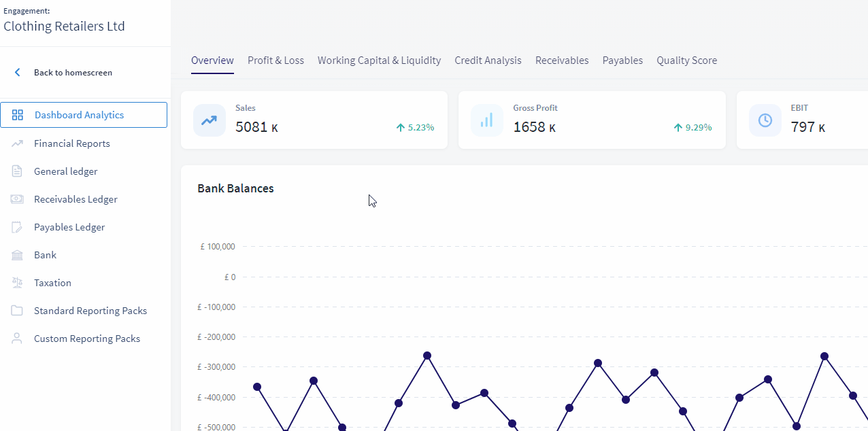Open the Working Capital & Liquidity tab
Image resolution: width=868 pixels, height=431 pixels.
tap(379, 61)
